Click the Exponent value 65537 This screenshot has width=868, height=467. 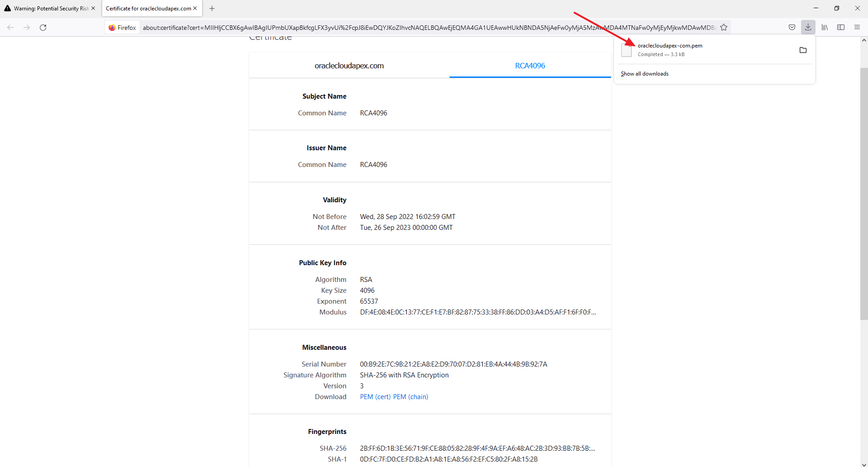(369, 301)
